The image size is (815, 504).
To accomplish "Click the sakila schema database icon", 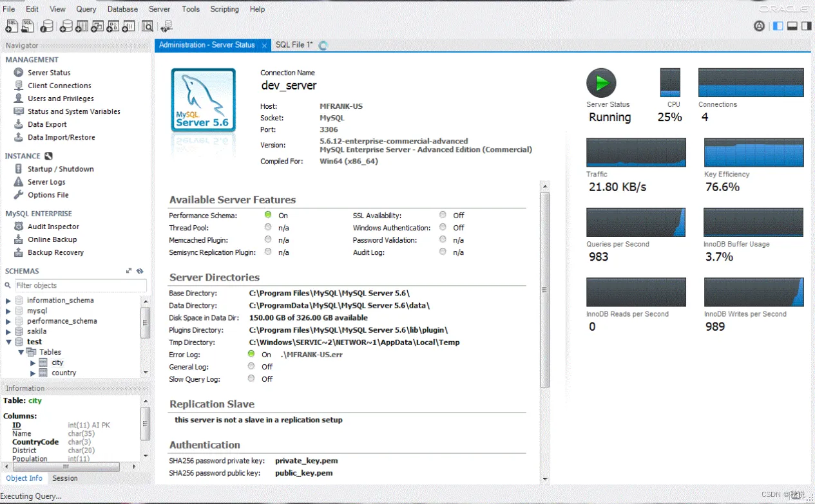I will point(19,331).
